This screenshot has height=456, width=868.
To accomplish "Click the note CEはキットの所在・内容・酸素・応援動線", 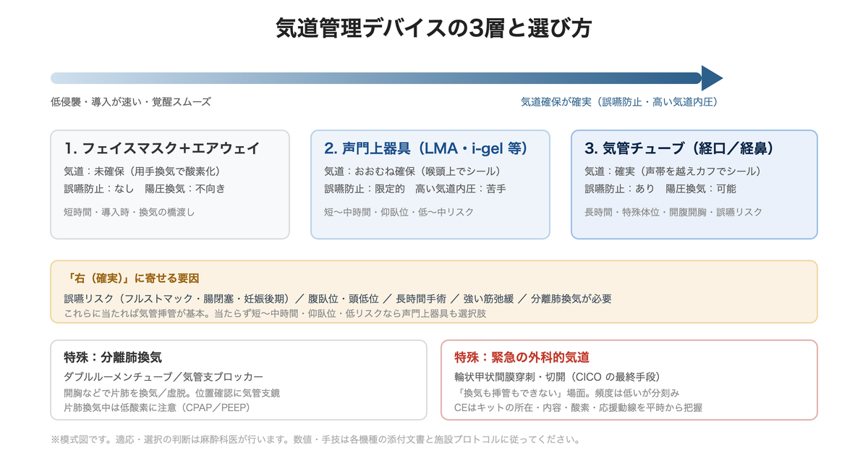I will click(578, 408).
